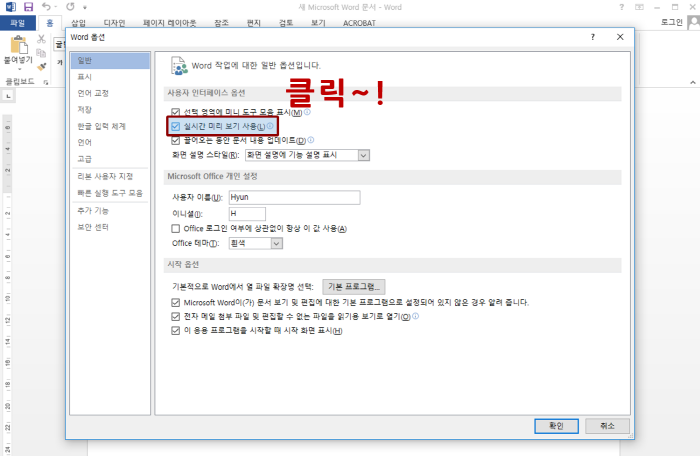Click info icon next to 실시간 미리 보기 사용
The image size is (700, 456).
tap(270, 126)
